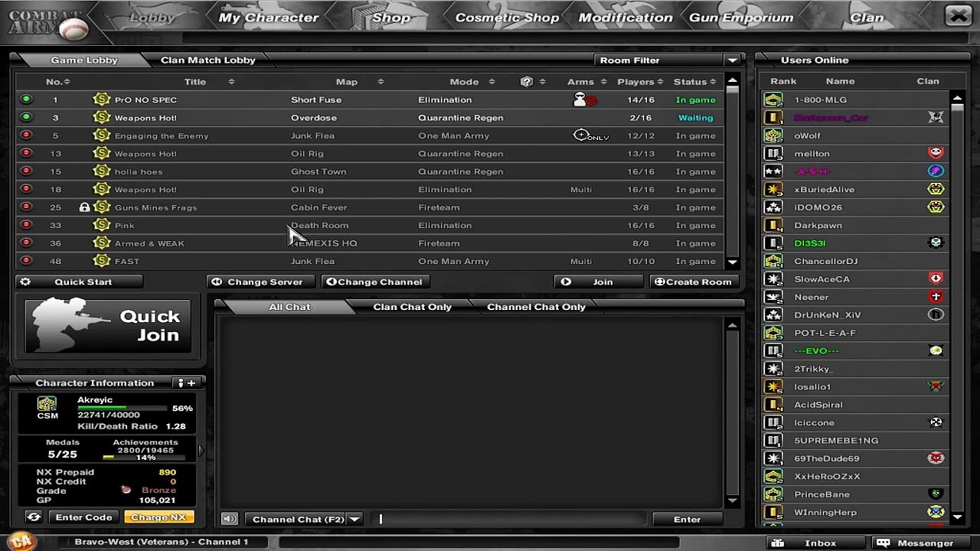
Task: Close the game with the top X button
Action: coord(958,15)
